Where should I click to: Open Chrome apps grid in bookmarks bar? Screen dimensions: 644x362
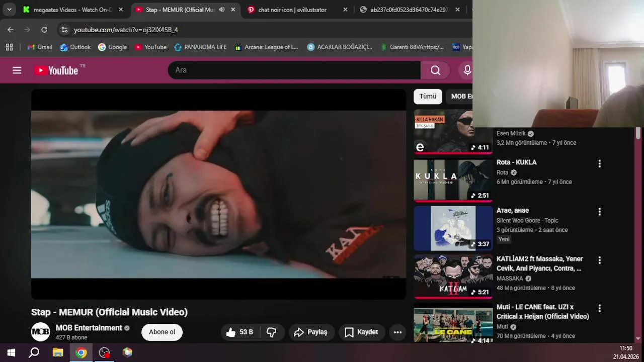[9, 47]
